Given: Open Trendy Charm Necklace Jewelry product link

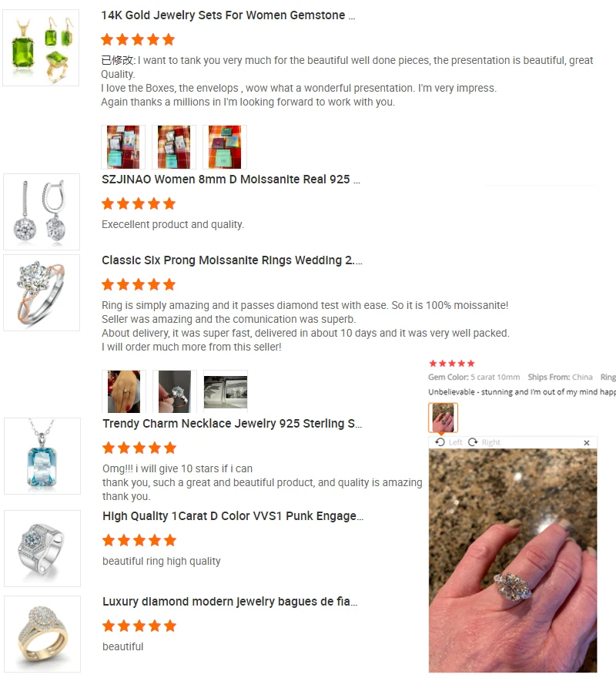Looking at the screenshot, I should [232, 423].
